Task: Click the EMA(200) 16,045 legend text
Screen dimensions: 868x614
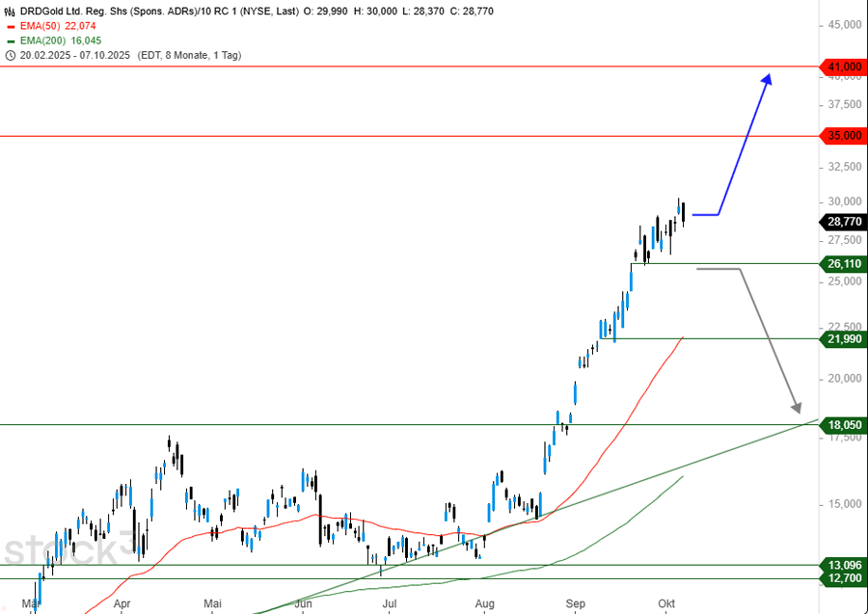Action: (x=61, y=42)
